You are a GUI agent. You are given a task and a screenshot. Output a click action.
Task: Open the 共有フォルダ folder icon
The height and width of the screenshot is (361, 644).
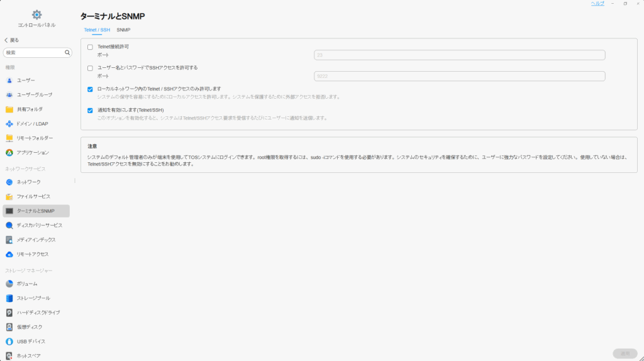tap(9, 109)
